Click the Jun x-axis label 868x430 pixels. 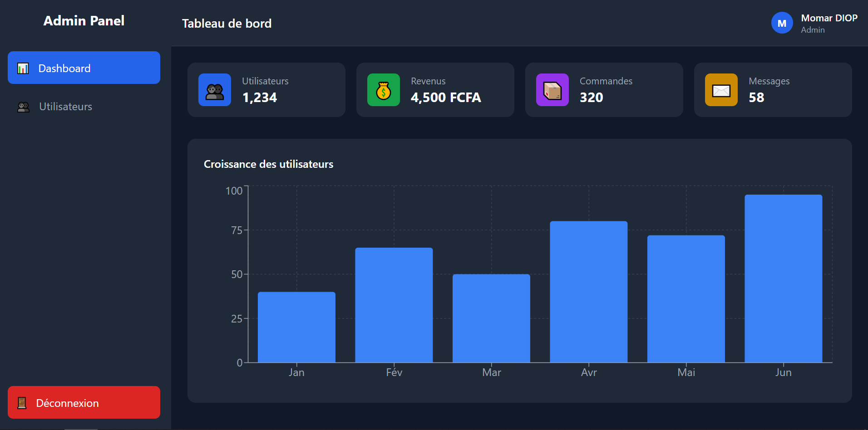coord(784,372)
